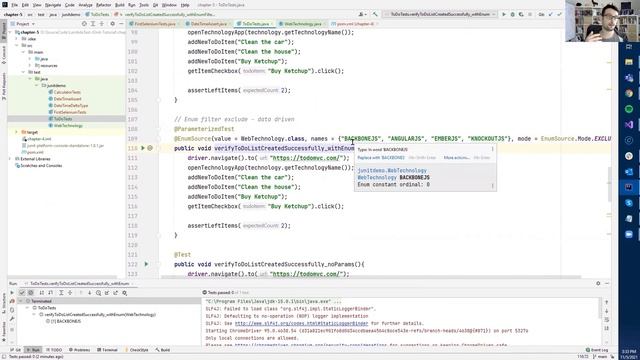The image size is (640, 360).
Task: Click the run gutter icon at line 110
Action: coord(143,148)
